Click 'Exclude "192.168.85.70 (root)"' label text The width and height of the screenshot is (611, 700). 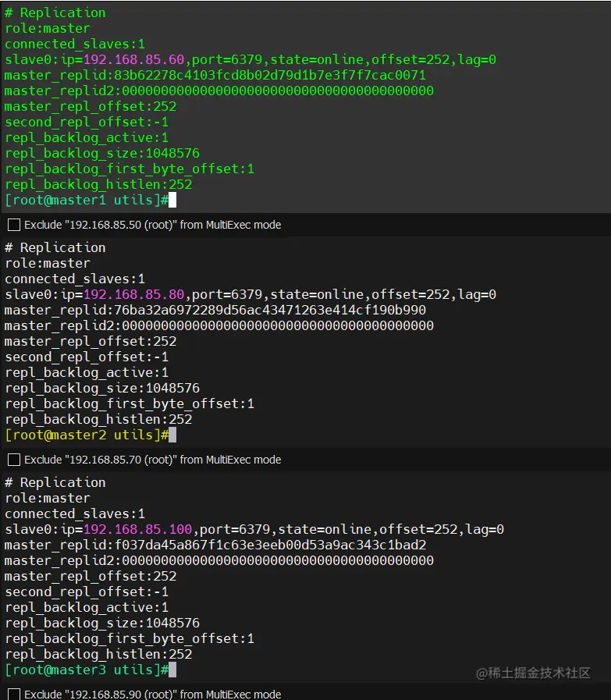tap(153, 460)
